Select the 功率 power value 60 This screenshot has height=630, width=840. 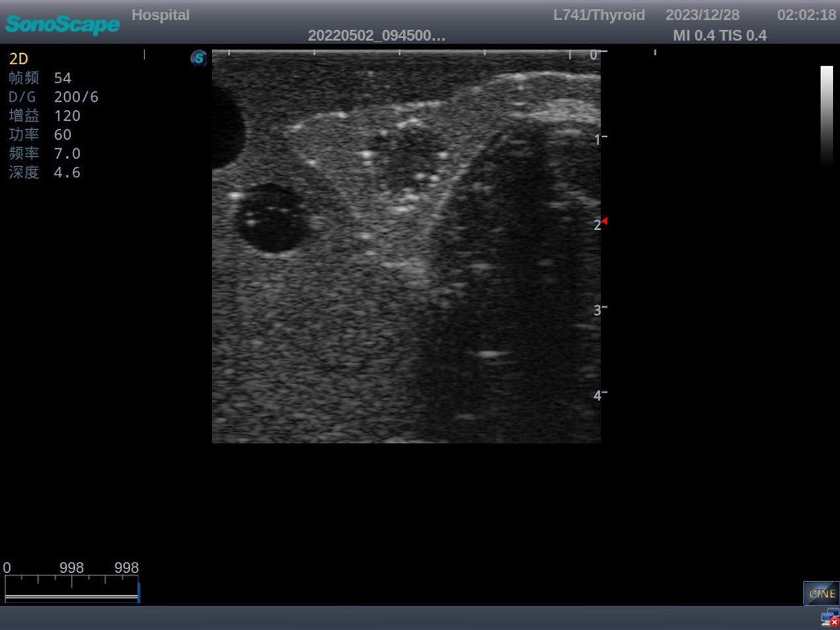(x=43, y=135)
